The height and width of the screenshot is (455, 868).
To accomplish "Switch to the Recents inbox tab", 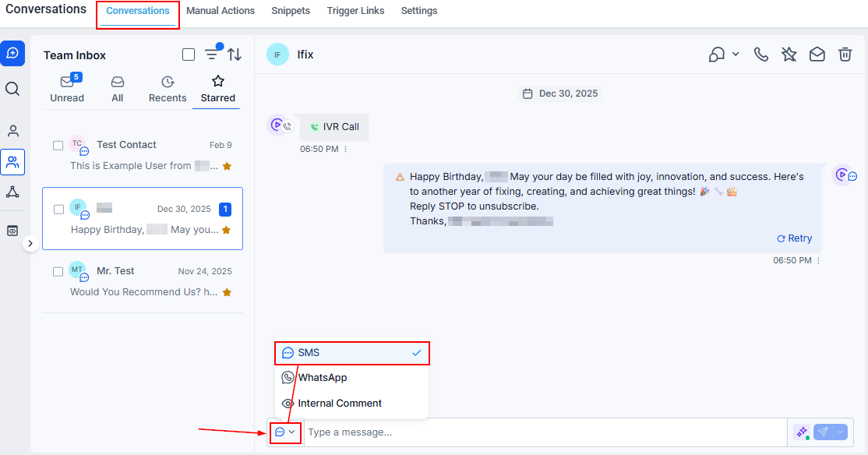I will click(168, 89).
